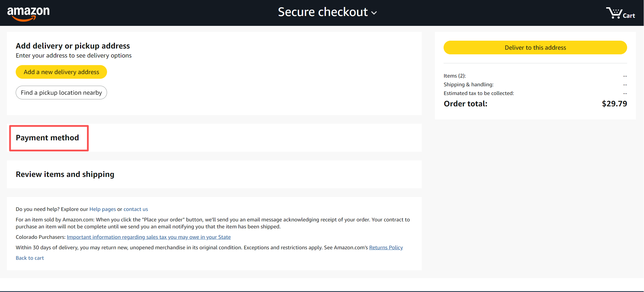The height and width of the screenshot is (292, 644).
Task: Expand Review items and shipping section
Action: [x=65, y=174]
